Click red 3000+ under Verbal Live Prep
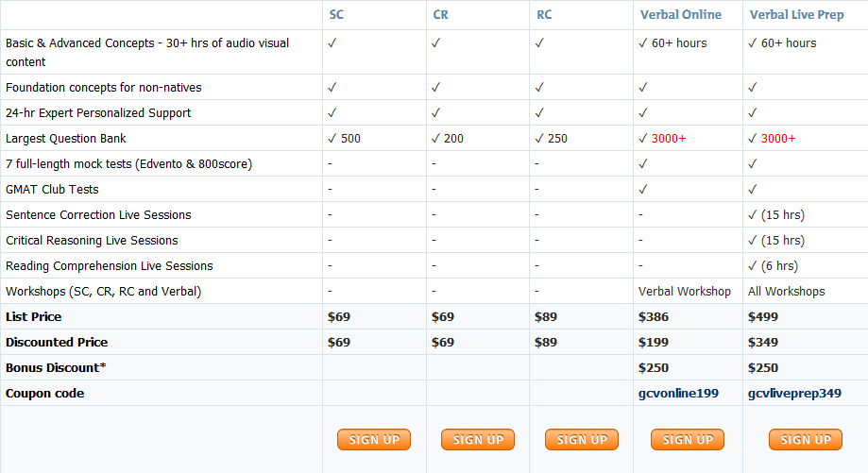 click(778, 138)
